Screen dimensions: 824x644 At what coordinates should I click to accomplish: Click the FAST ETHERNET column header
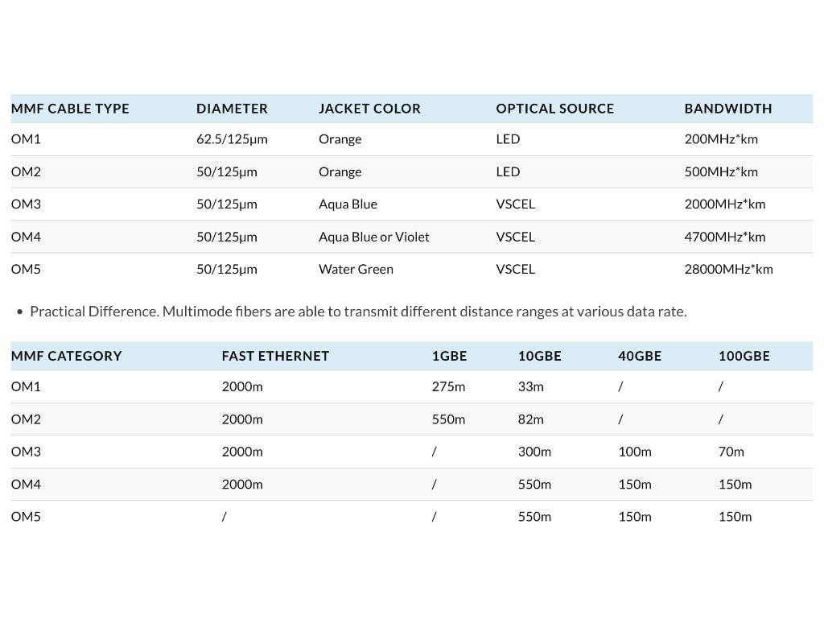pyautogui.click(x=275, y=357)
